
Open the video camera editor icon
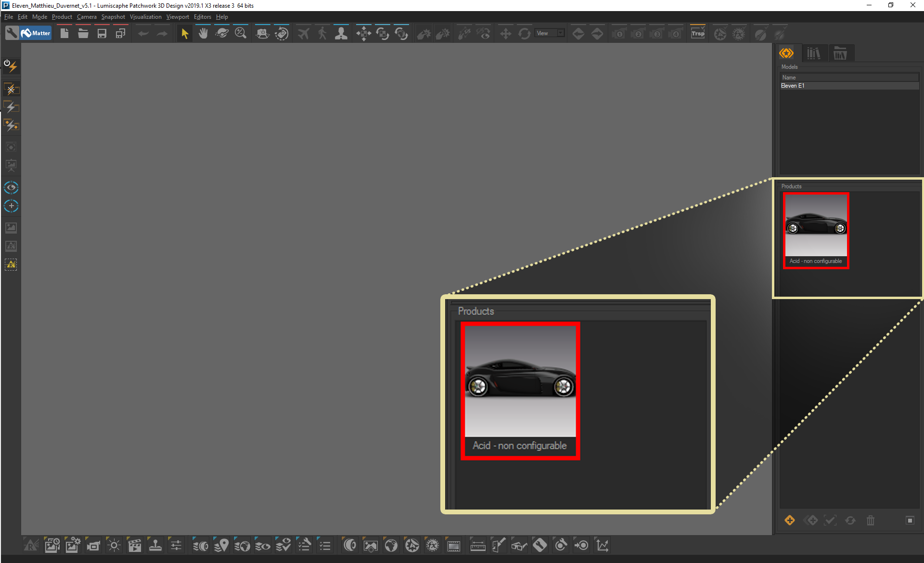pyautogui.click(x=93, y=545)
